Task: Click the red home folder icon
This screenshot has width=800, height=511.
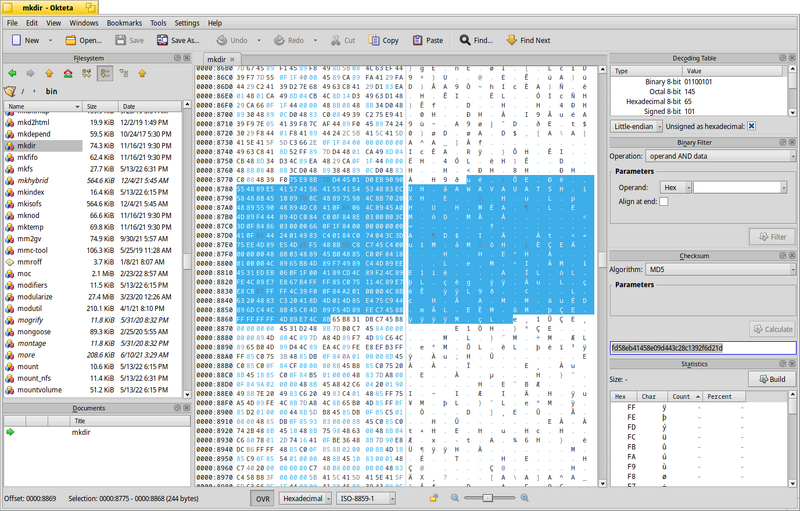Action: point(68,73)
